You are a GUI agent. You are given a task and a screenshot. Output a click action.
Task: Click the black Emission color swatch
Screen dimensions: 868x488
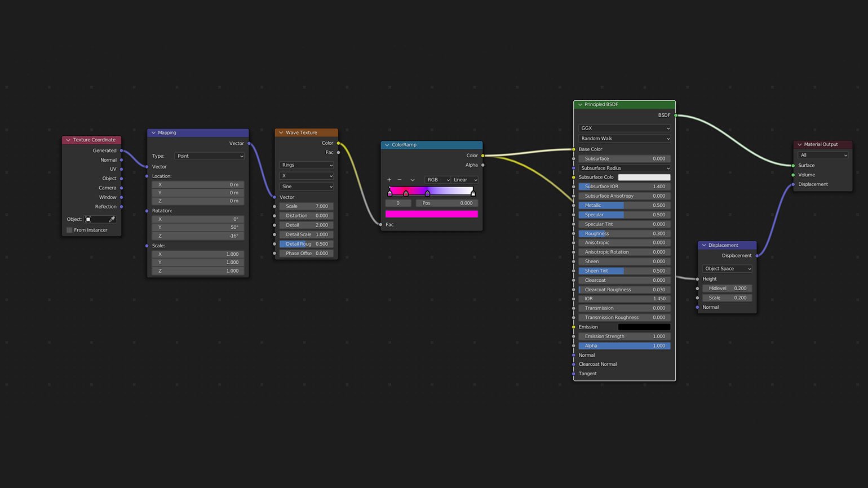pyautogui.click(x=644, y=327)
